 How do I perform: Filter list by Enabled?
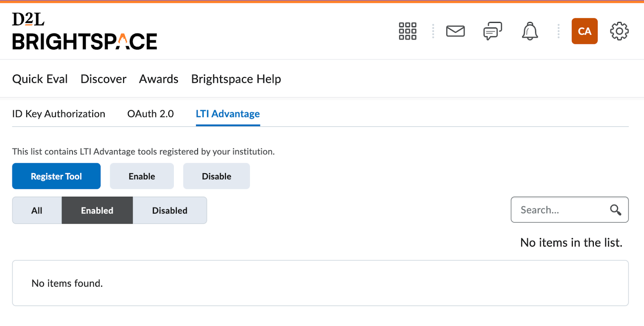tap(97, 210)
